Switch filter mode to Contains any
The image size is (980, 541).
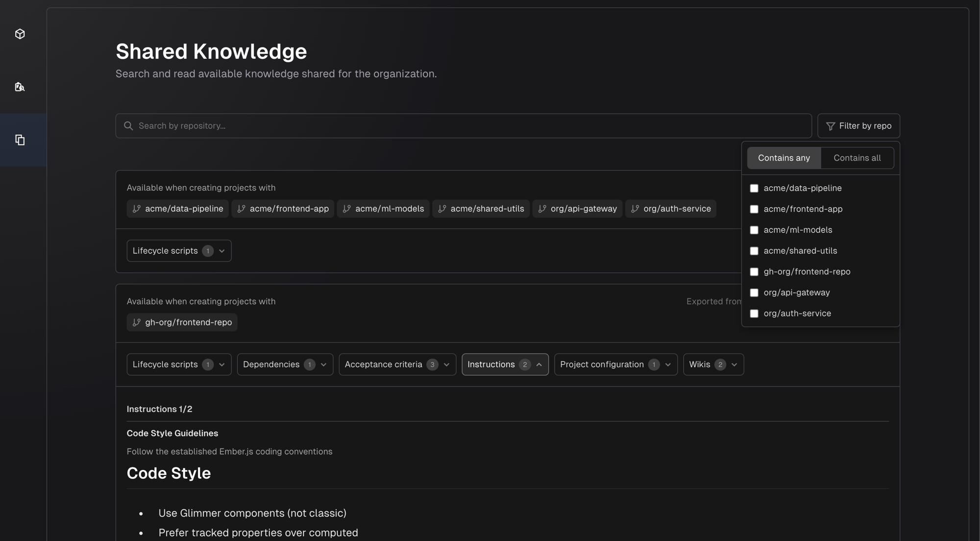tap(784, 158)
